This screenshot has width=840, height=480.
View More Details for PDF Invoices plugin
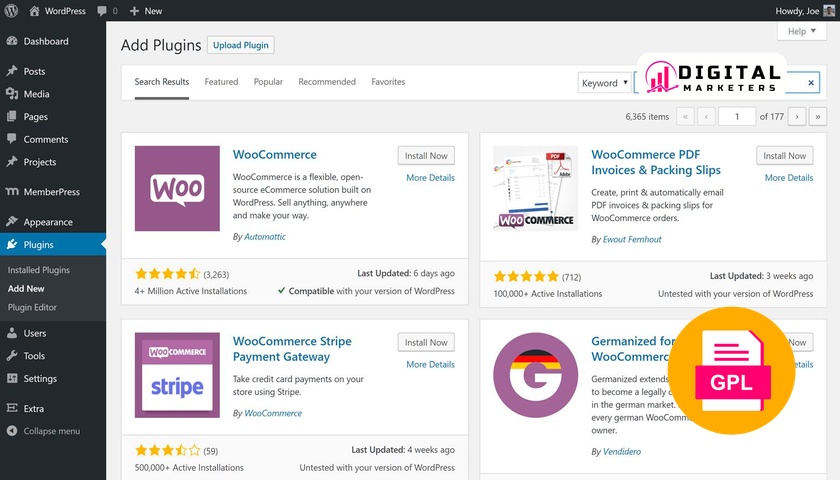pos(789,177)
